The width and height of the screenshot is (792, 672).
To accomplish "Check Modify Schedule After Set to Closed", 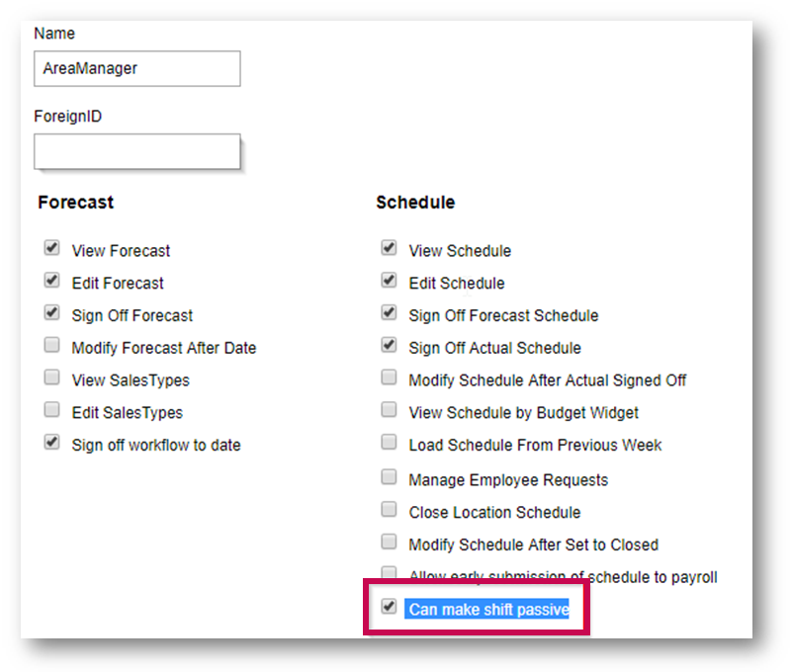I will [x=390, y=544].
